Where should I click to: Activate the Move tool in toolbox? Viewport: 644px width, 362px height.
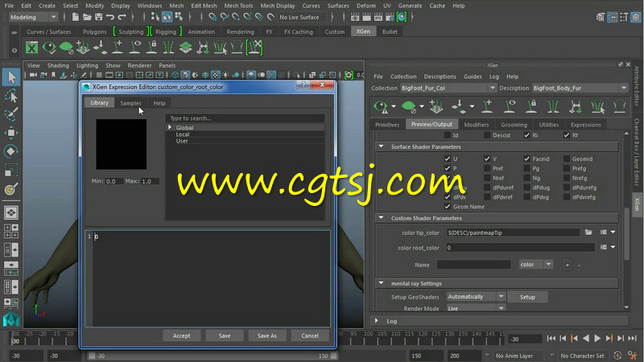pos(11,133)
